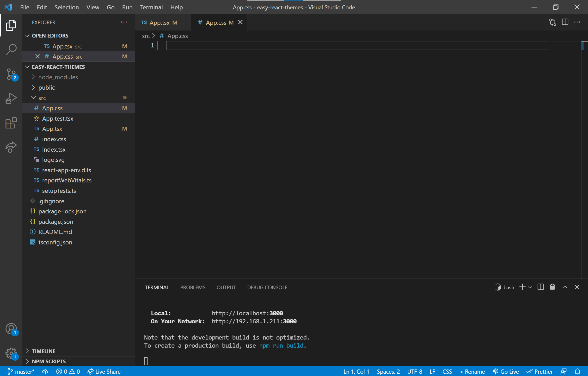Image resolution: width=588 pixels, height=376 pixels.
Task: Open the Selection menu
Action: pyautogui.click(x=66, y=7)
